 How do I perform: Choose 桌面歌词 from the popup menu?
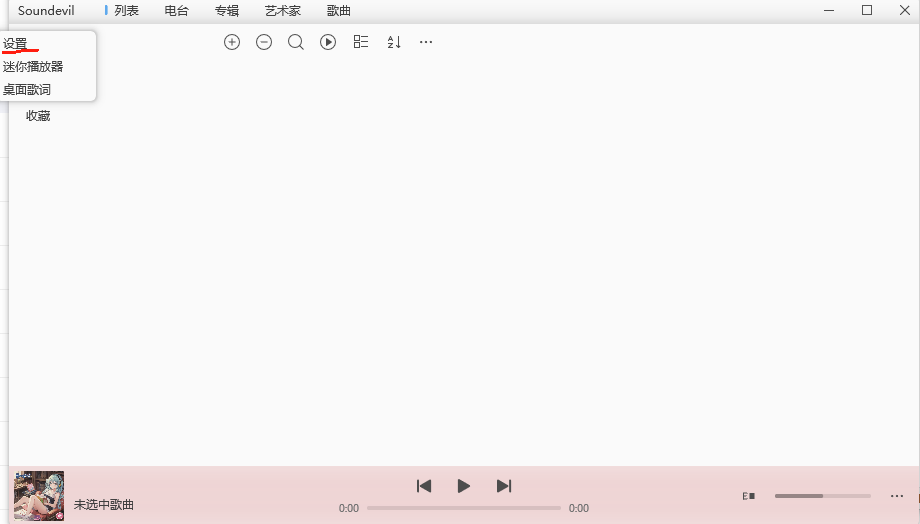27,90
